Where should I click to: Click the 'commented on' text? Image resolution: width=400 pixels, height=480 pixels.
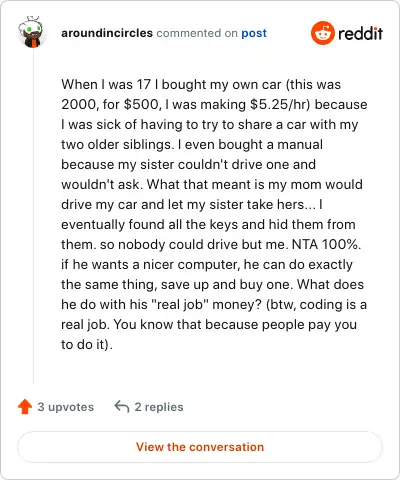pyautogui.click(x=197, y=33)
